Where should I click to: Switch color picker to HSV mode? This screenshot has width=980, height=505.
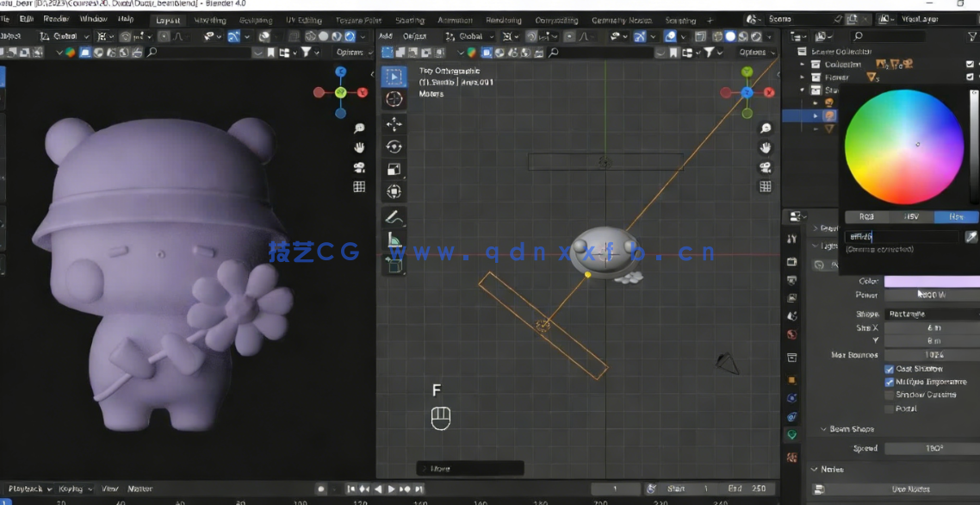(911, 216)
